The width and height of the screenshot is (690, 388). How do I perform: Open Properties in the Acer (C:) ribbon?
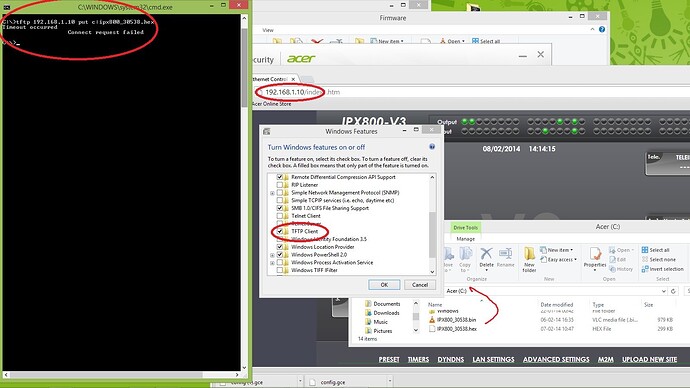pyautogui.click(x=595, y=258)
